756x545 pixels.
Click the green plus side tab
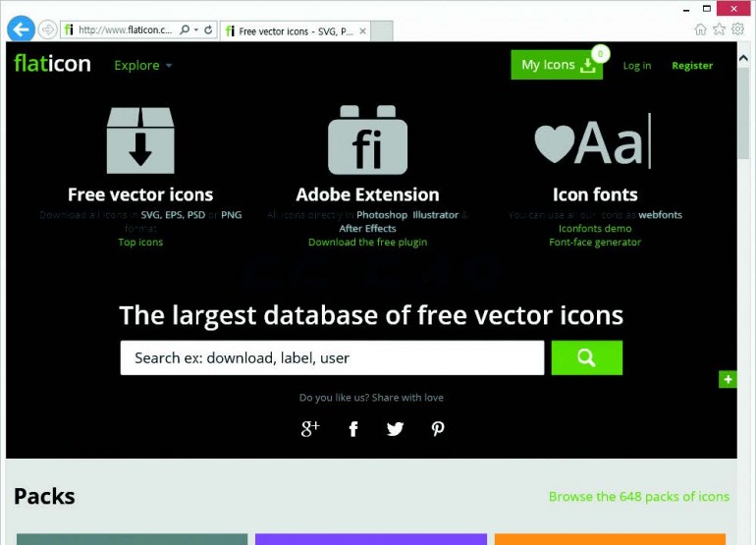728,380
